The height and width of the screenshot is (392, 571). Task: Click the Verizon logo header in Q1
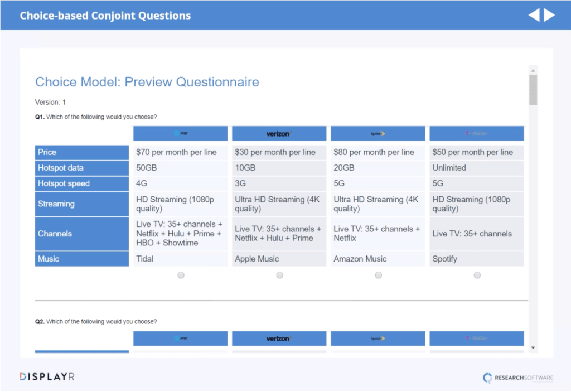[x=279, y=134]
